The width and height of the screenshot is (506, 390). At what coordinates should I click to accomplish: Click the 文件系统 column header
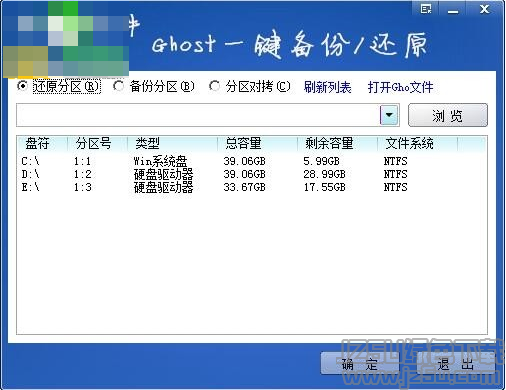pyautogui.click(x=417, y=144)
